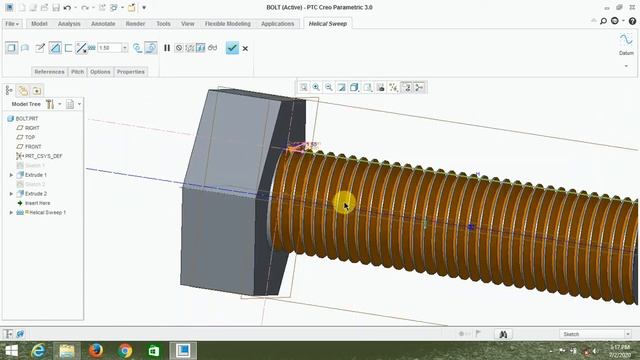Cancel the helical sweep with the X icon

(x=245, y=49)
